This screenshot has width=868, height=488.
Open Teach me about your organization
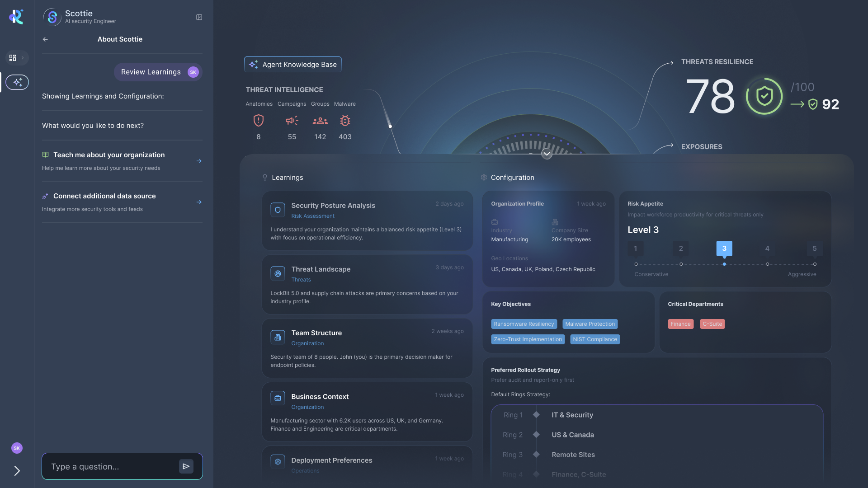coord(122,161)
